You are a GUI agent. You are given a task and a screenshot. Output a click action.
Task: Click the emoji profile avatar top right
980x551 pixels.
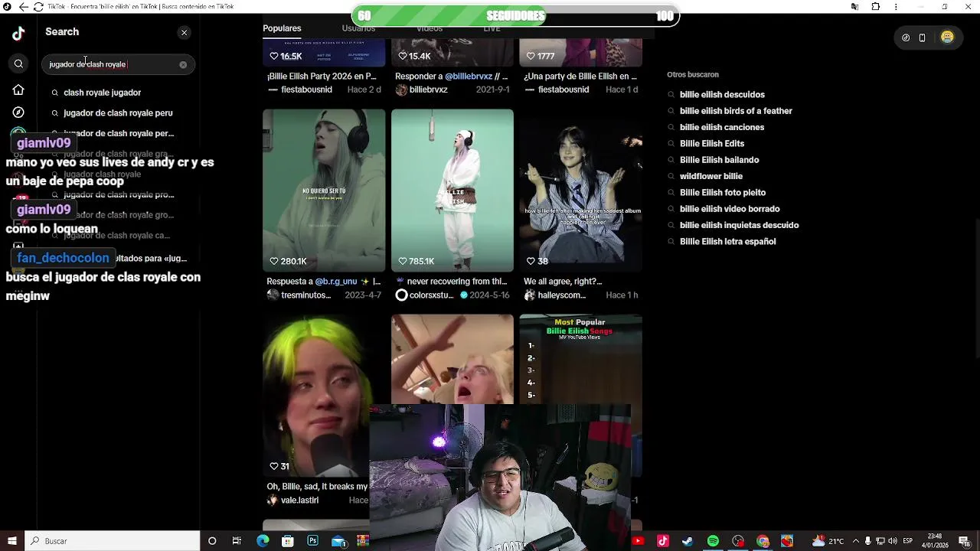pyautogui.click(x=947, y=37)
